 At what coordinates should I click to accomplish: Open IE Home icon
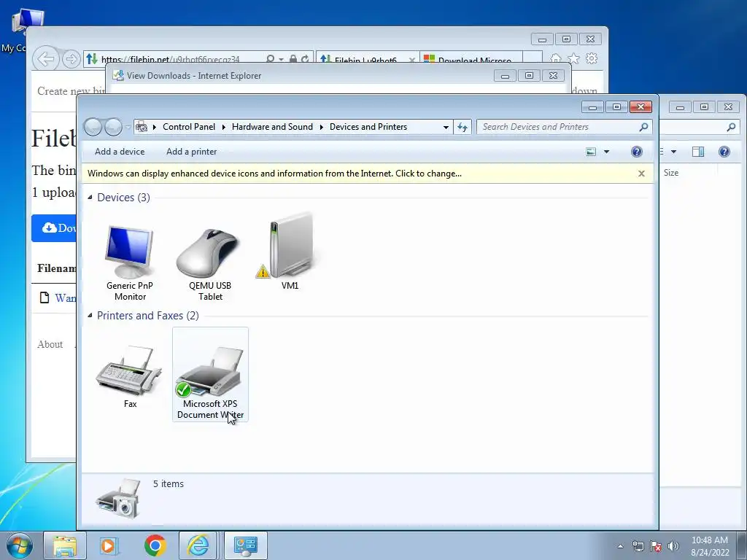coord(555,58)
